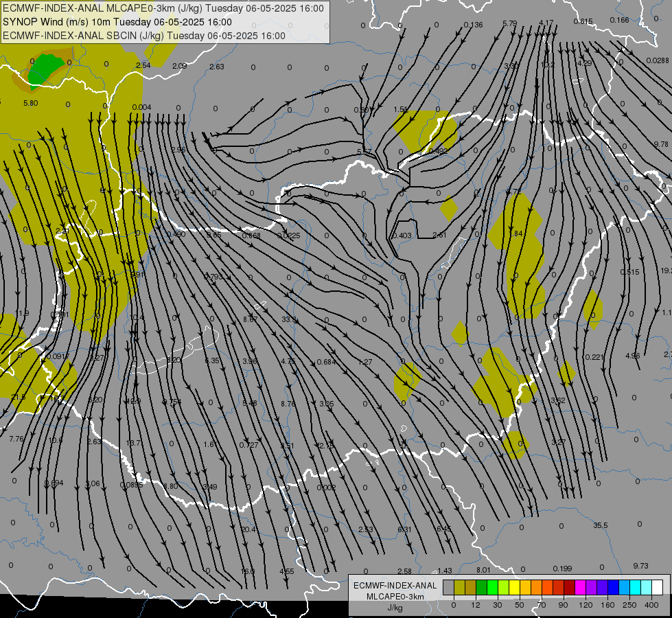Viewport: 672px width, 618px height.
Task: Select the map value 0.0895
Action: point(131,485)
